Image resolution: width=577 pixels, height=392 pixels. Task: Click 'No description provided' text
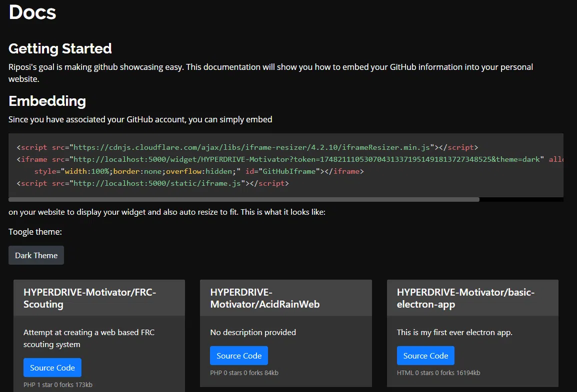[x=253, y=332]
